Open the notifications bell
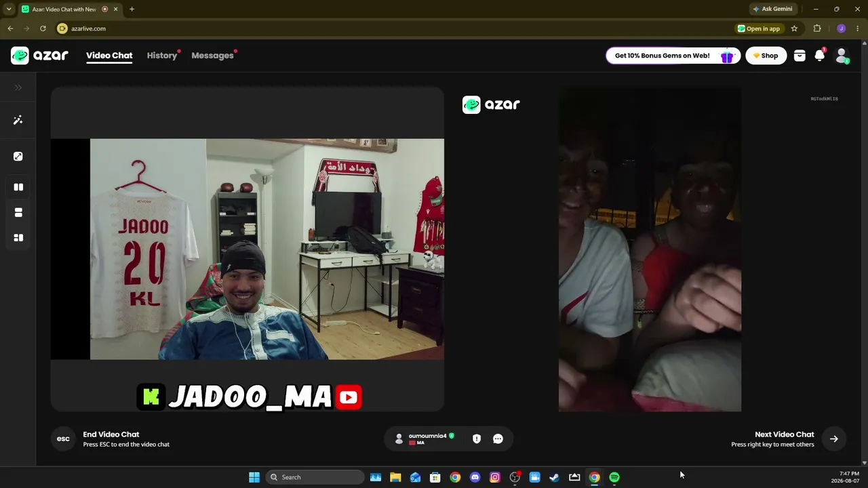Viewport: 868px width, 488px height. click(x=819, y=56)
